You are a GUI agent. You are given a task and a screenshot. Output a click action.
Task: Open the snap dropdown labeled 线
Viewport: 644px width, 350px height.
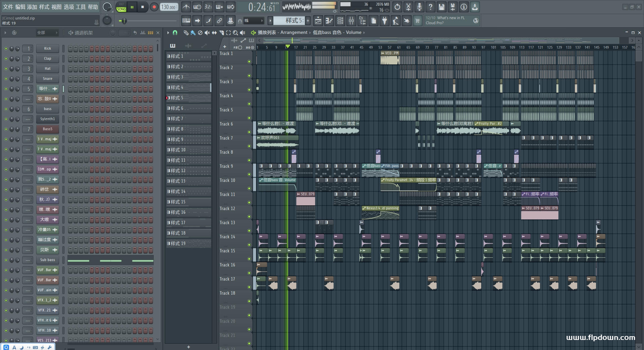[253, 21]
